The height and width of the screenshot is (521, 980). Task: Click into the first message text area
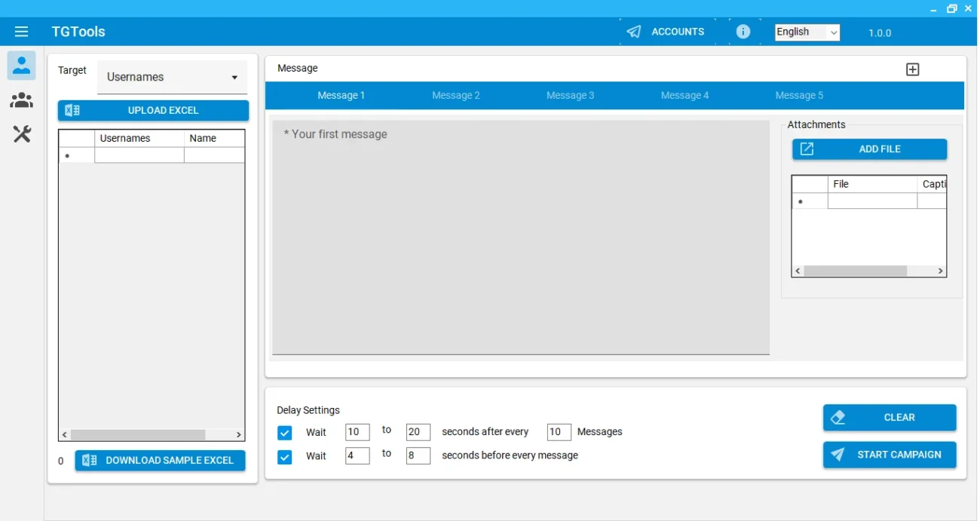(520, 237)
